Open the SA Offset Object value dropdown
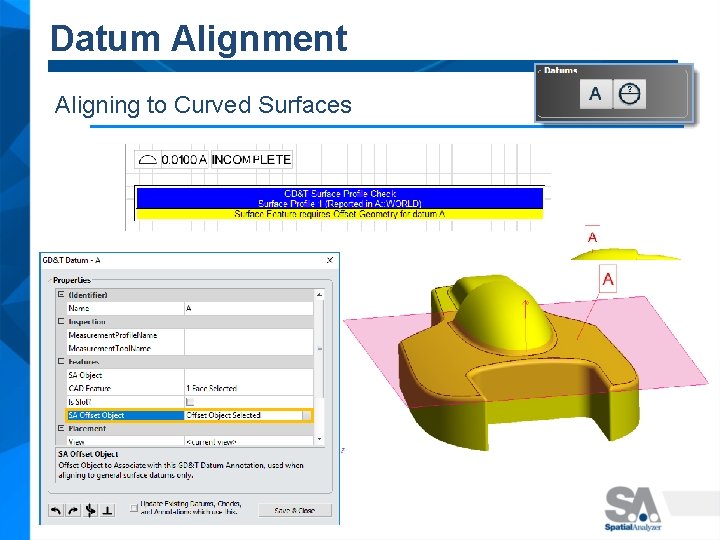The image size is (720, 540). [307, 415]
